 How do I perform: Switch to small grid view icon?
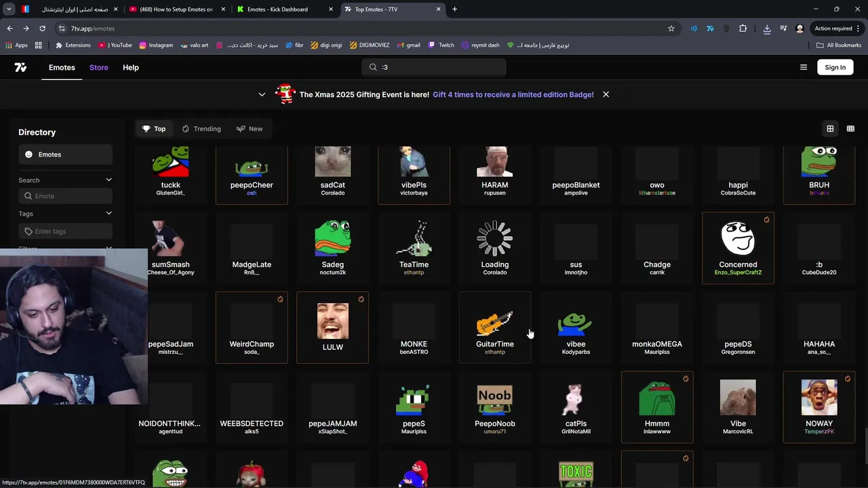click(x=850, y=129)
